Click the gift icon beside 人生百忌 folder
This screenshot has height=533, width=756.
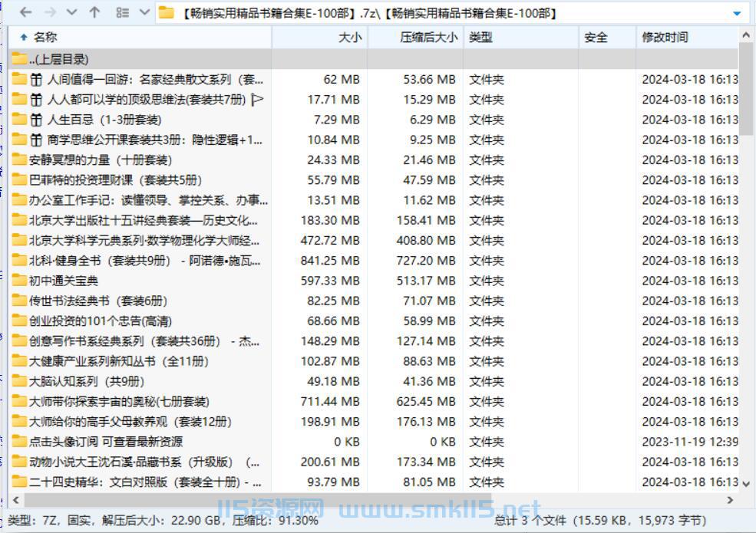pos(36,119)
